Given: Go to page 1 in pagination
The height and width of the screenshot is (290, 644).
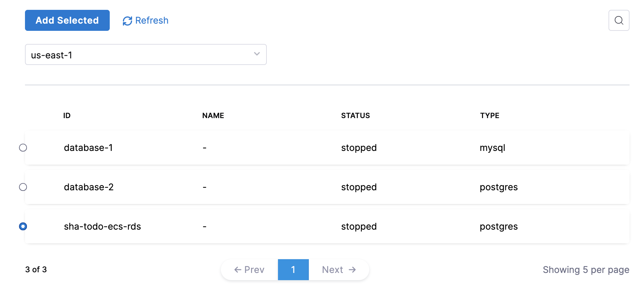Looking at the screenshot, I should [293, 270].
